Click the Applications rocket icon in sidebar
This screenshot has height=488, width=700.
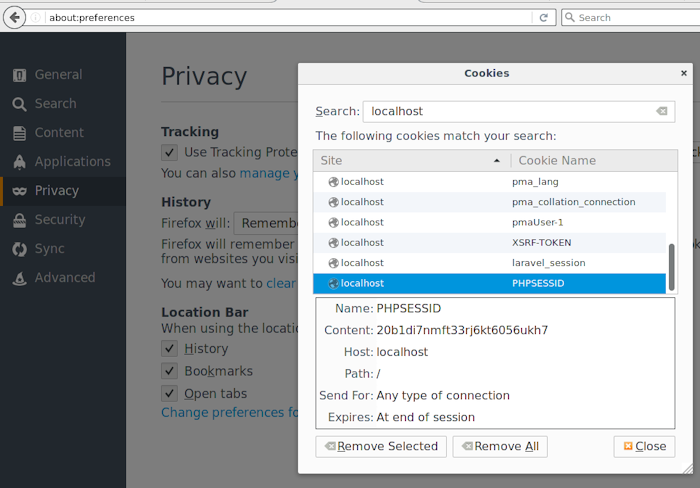[x=19, y=162]
